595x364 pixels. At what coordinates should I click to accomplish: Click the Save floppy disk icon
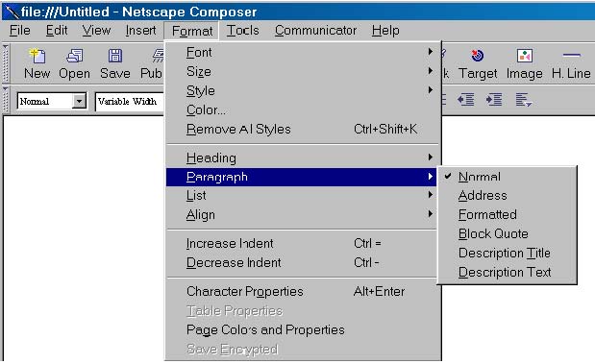115,56
